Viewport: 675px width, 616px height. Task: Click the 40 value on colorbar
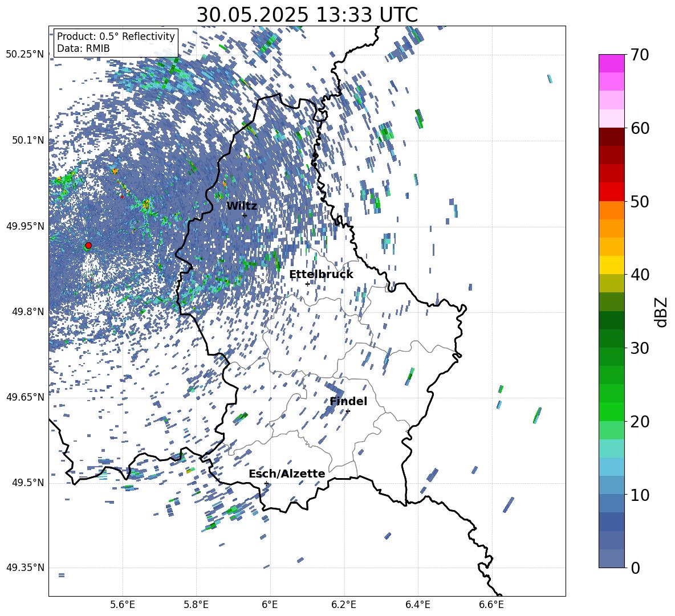[640, 275]
